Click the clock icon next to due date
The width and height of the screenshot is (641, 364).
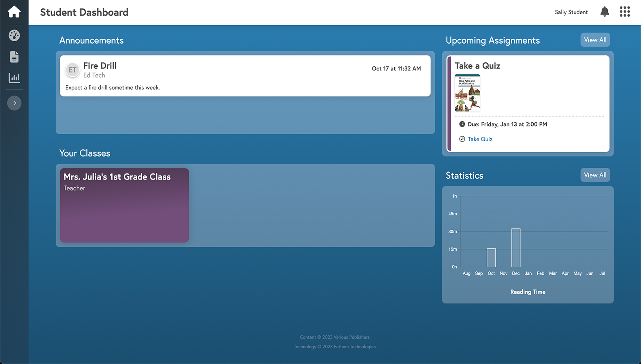tap(462, 124)
